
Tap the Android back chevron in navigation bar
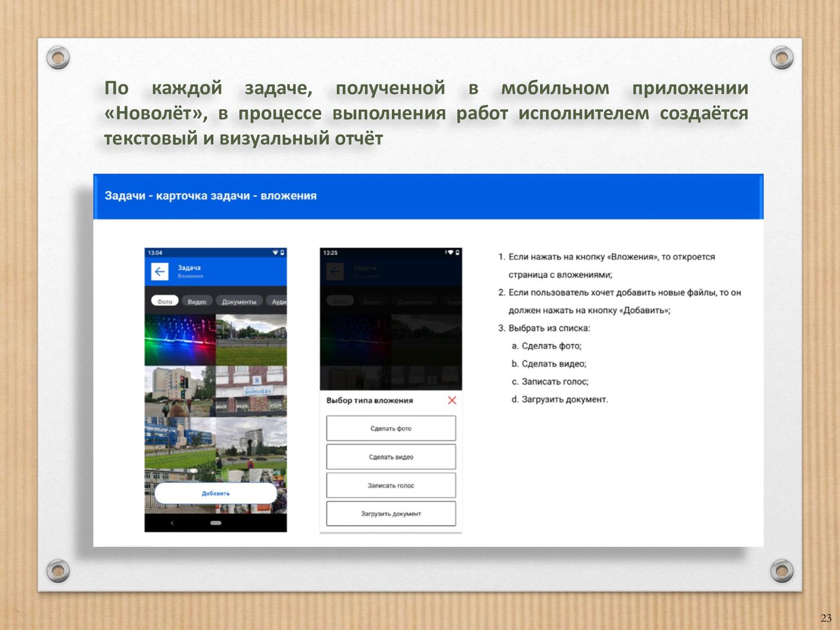click(x=172, y=523)
